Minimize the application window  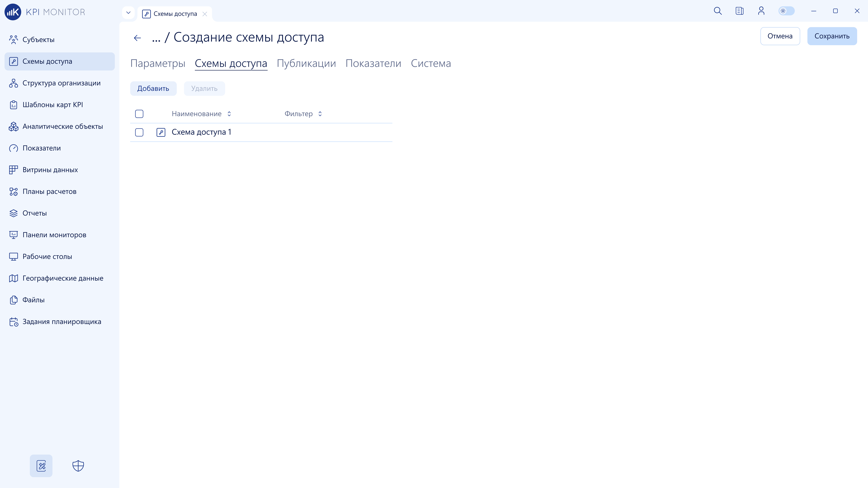click(814, 11)
